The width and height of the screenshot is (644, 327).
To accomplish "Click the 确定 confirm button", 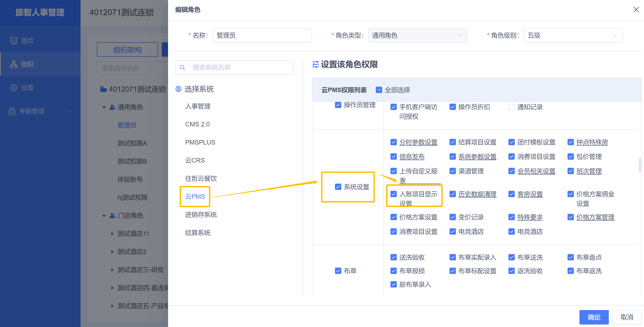I will 594,317.
